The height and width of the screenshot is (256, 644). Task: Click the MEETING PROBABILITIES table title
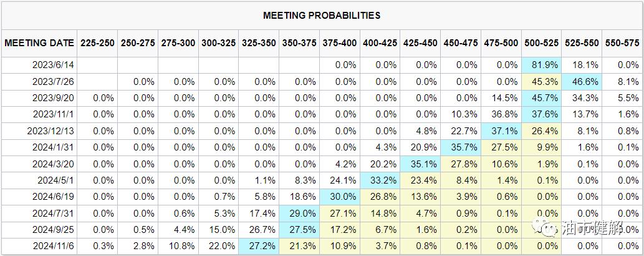coord(322,15)
